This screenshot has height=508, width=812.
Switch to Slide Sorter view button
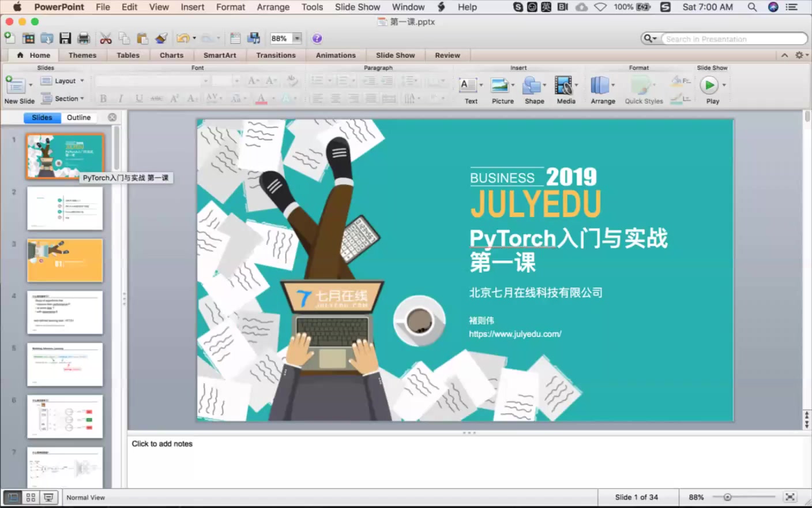click(x=31, y=497)
